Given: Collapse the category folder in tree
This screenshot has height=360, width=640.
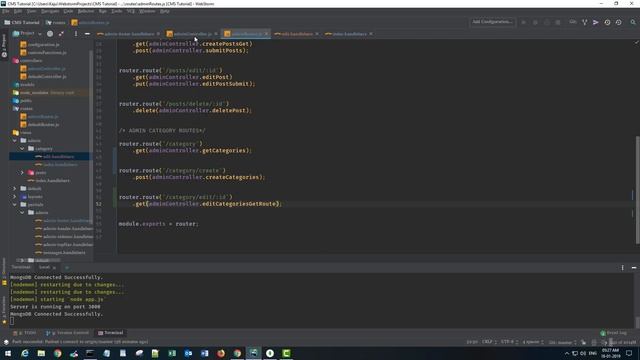Looking at the screenshot, I should 22,149.
